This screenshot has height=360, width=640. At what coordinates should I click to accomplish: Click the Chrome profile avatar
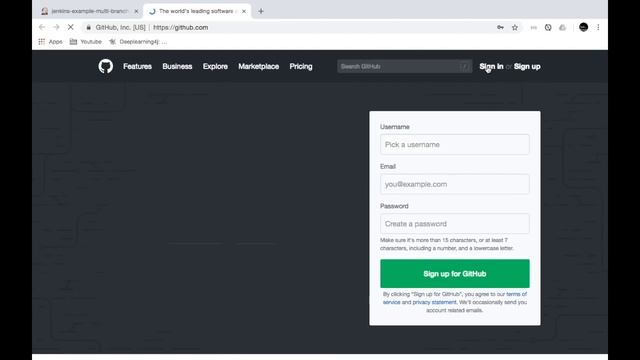coord(583,27)
